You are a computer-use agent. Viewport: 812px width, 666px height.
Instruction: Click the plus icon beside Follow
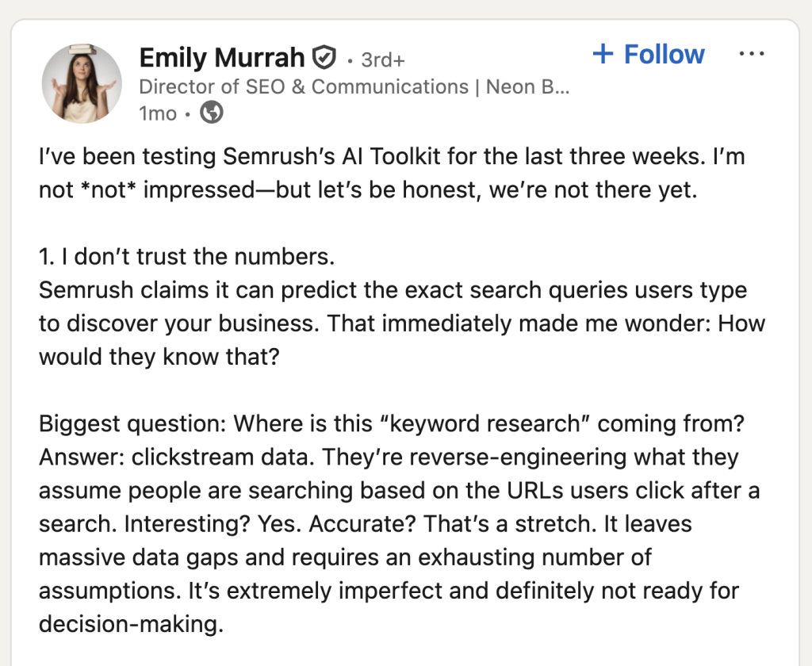(603, 54)
